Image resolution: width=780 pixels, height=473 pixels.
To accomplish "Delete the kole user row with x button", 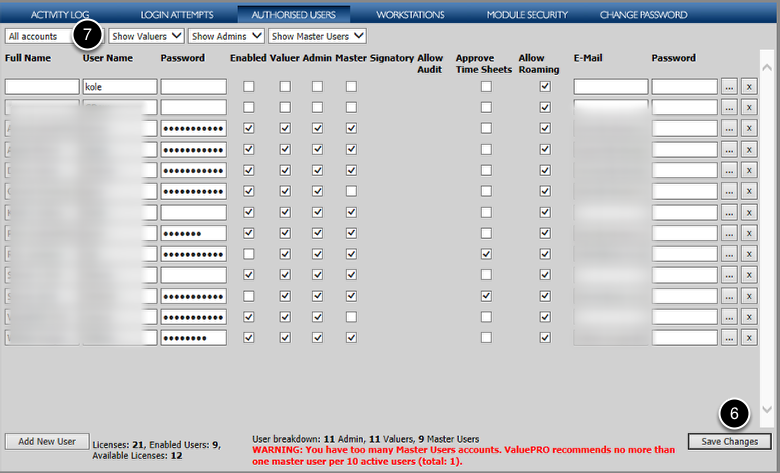I will coord(749,87).
